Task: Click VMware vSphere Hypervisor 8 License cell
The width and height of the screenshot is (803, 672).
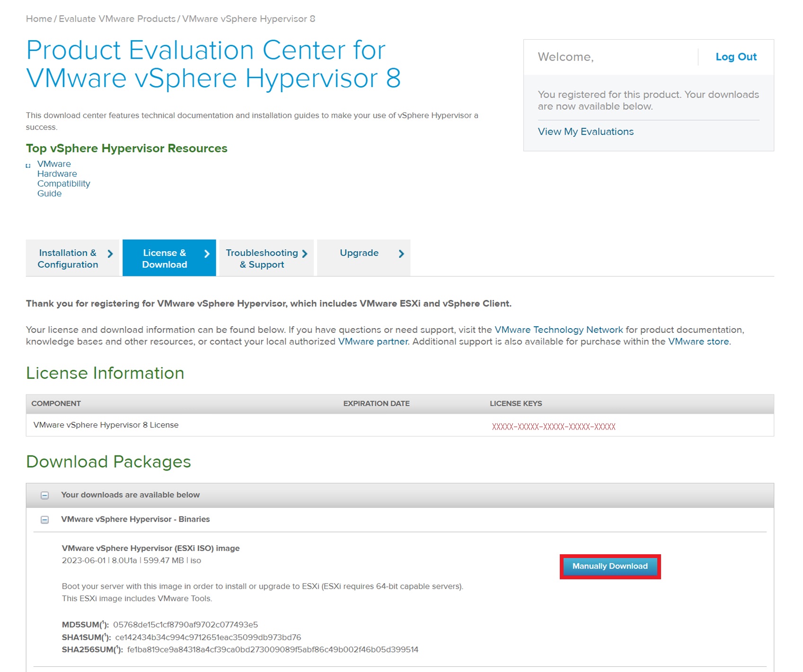Action: (106, 425)
